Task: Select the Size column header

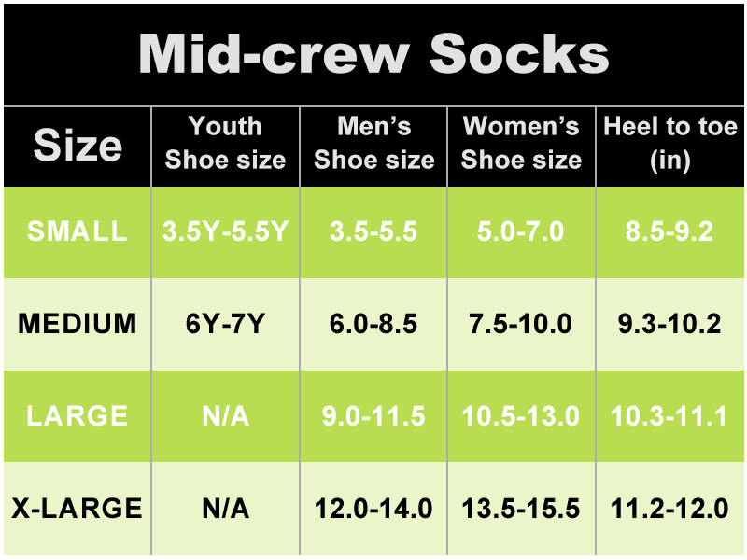Action: (78, 146)
